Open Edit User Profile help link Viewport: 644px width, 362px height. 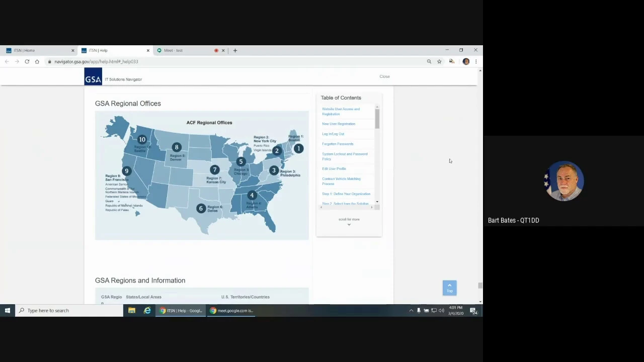click(x=334, y=168)
